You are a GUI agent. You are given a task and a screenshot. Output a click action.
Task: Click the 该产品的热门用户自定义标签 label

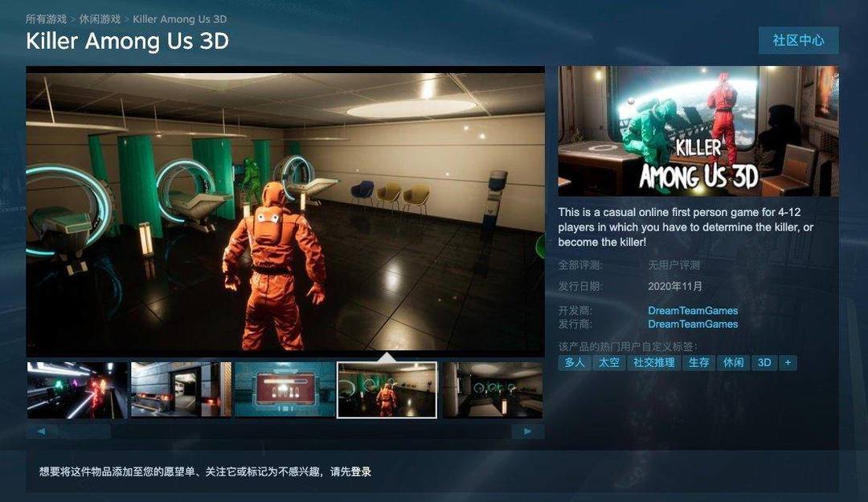tap(628, 347)
